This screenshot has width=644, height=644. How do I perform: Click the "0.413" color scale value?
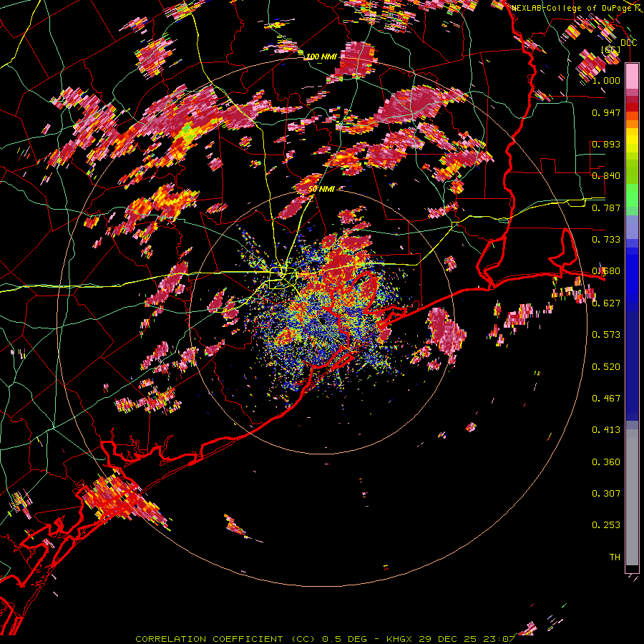606,430
